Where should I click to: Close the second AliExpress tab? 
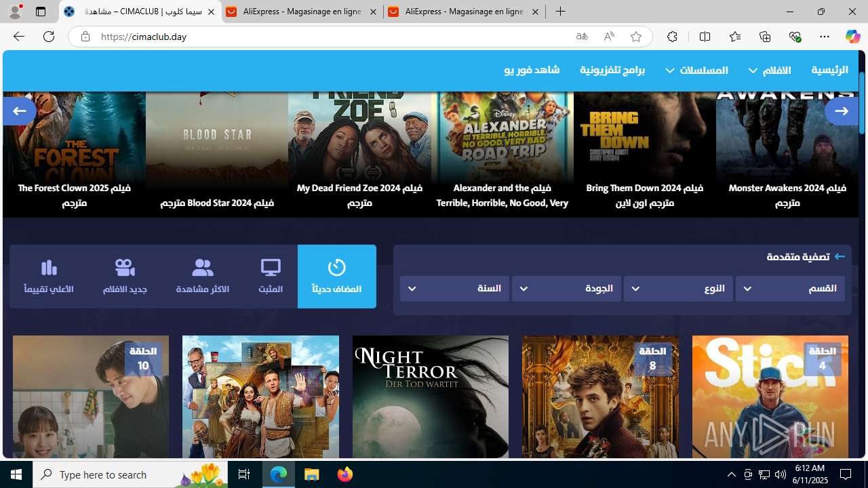pos(535,12)
